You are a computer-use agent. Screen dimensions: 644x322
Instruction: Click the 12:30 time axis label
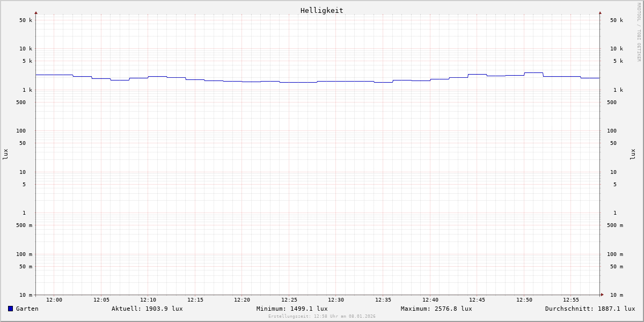tap(336, 300)
